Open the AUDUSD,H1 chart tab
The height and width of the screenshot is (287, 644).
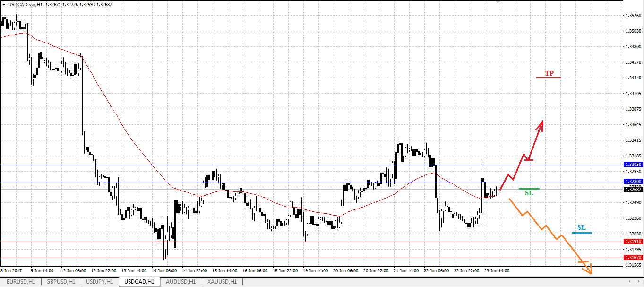[x=180, y=282]
